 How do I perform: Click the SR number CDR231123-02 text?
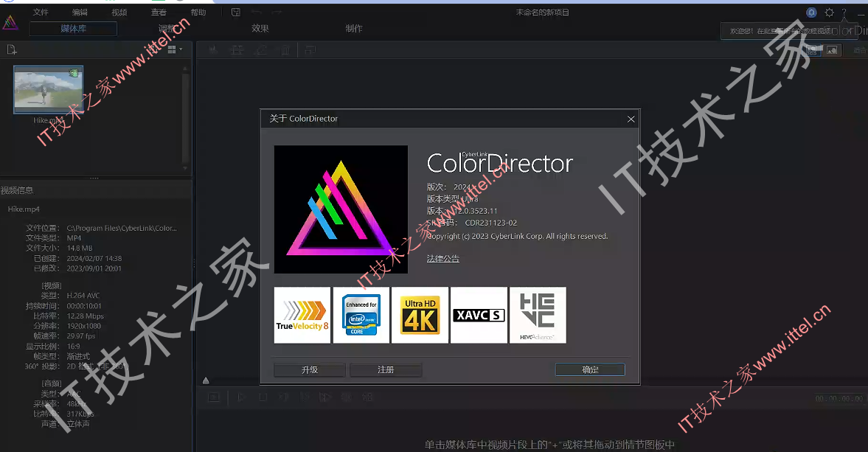(x=491, y=223)
